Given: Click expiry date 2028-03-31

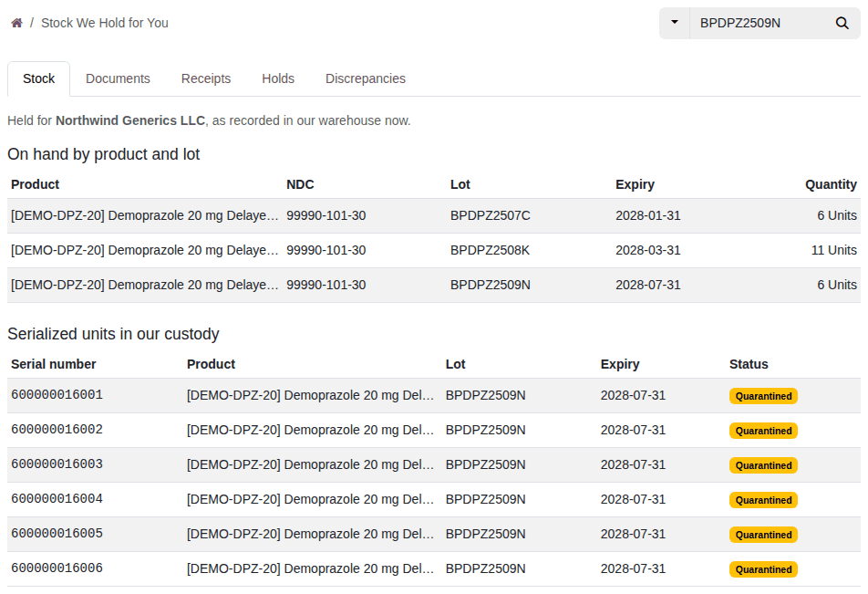Looking at the screenshot, I should point(647,250).
